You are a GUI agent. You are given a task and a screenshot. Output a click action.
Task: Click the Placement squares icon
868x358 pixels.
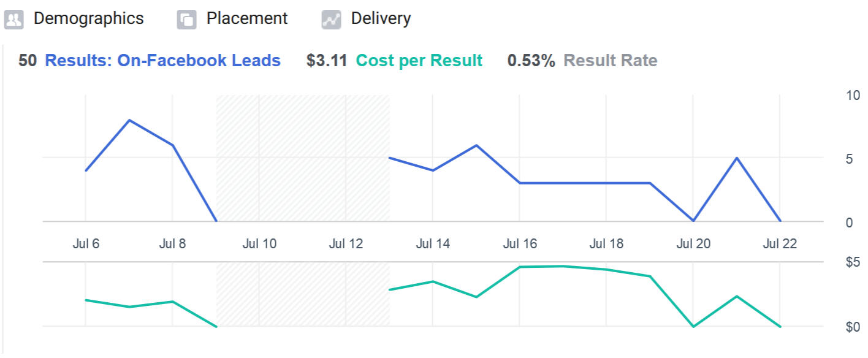tap(186, 20)
